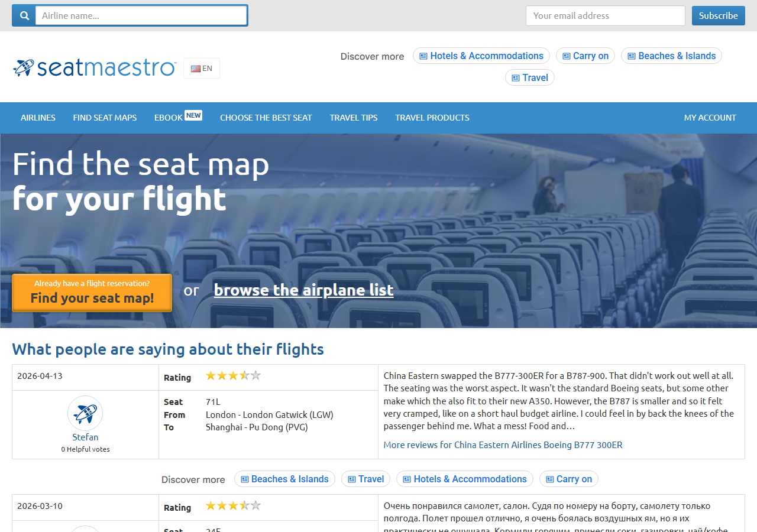Viewport: 757px width, 532px height.
Task: Click icon beside lower Beaches & Islands
Action: click(245, 479)
